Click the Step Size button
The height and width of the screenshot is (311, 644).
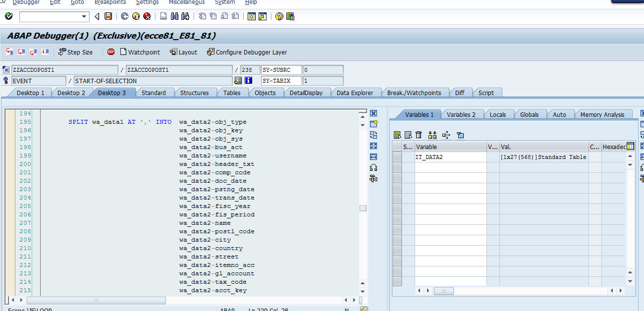tap(75, 52)
